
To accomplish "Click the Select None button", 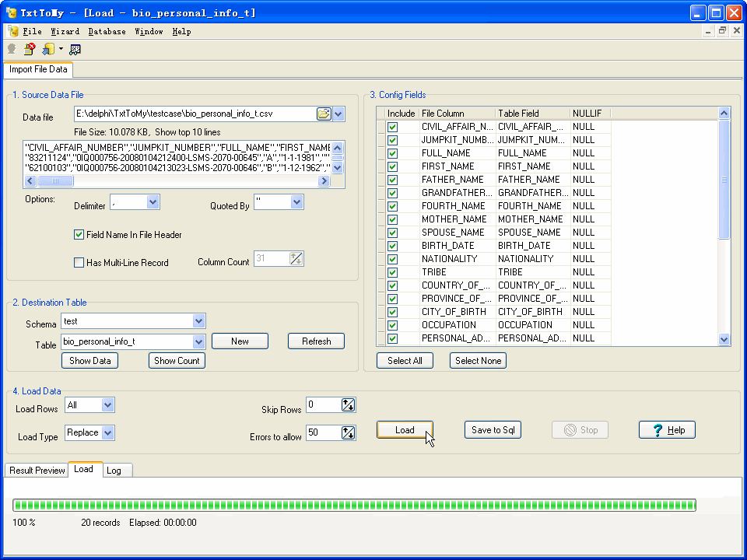I will click(x=478, y=361).
